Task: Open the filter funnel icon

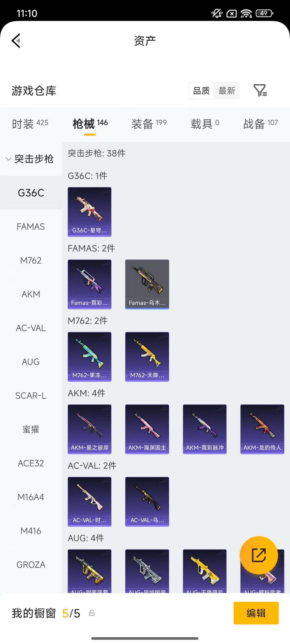Action: coord(260,91)
